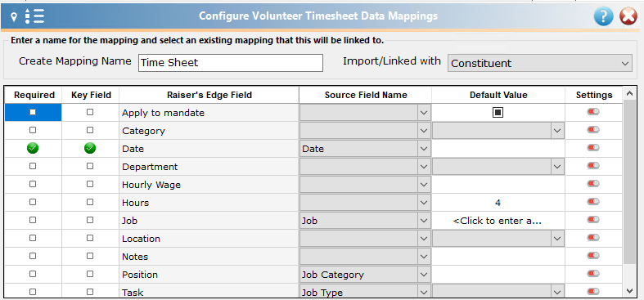Image resolution: width=644 pixels, height=300 pixels.
Task: Open the Import/Linked with Constituent dropdown
Action: pyautogui.click(x=540, y=63)
